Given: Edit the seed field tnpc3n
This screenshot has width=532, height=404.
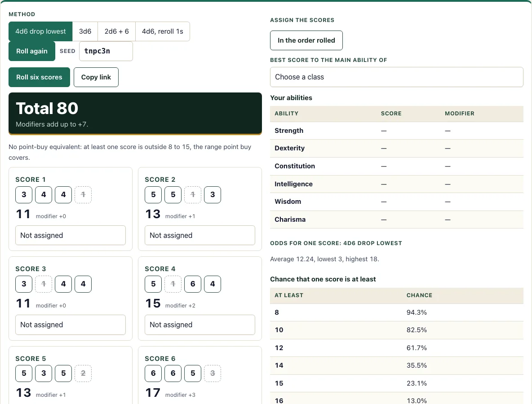Looking at the screenshot, I should (x=106, y=51).
